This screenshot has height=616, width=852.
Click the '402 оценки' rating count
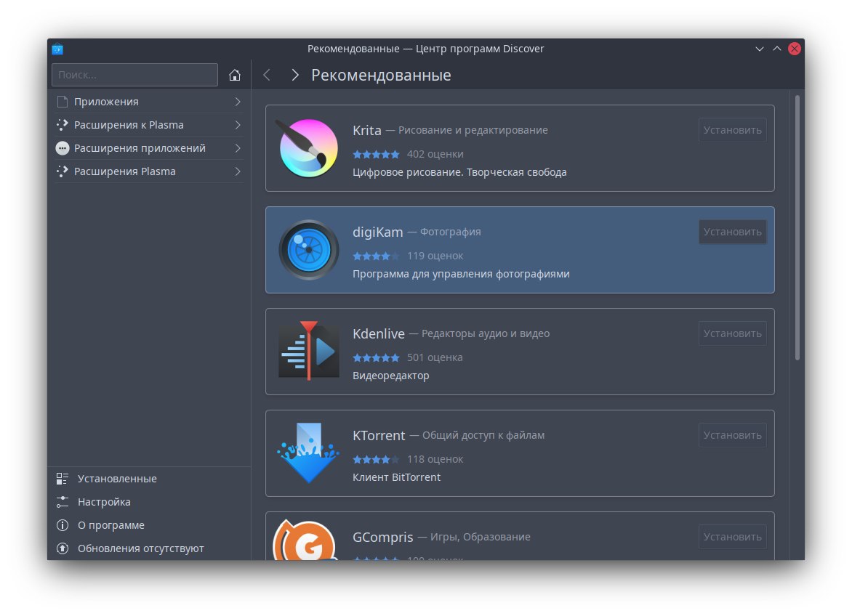point(435,154)
